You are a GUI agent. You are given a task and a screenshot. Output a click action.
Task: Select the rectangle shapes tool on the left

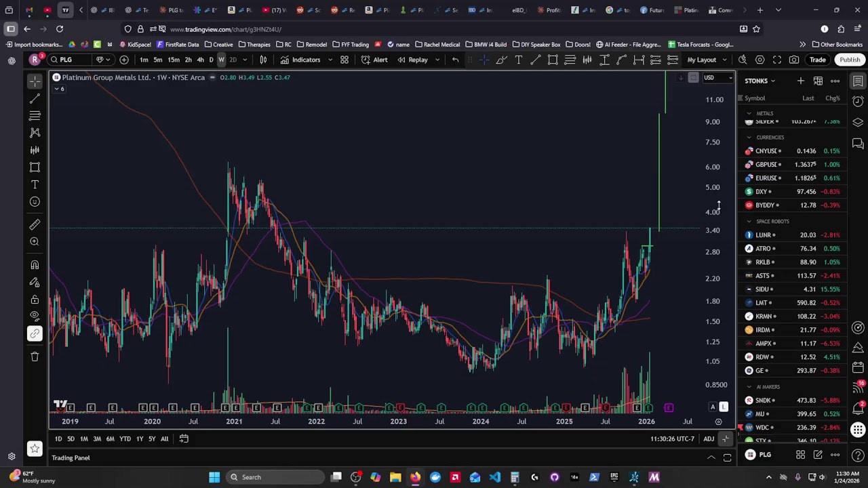pyautogui.click(x=35, y=167)
